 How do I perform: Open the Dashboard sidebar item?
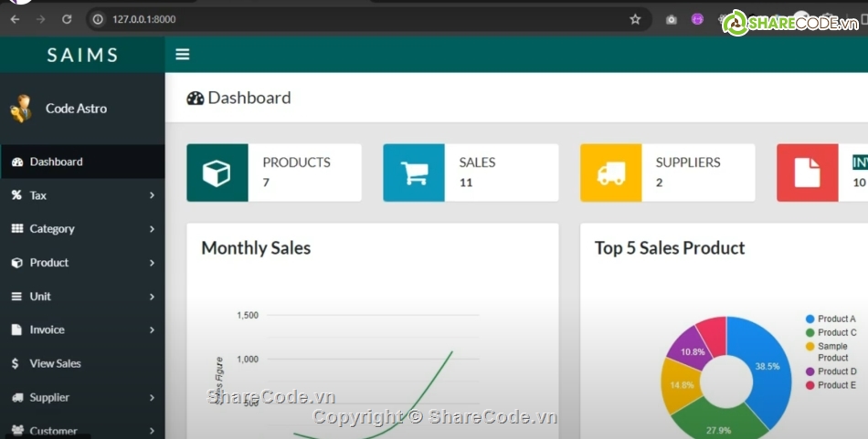tap(56, 162)
